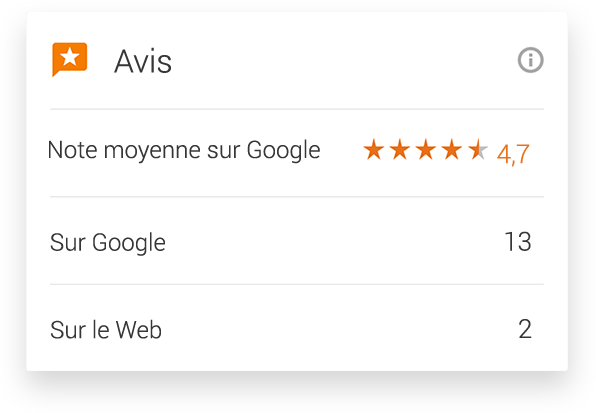596x413 pixels.
Task: Click the divider above the Sur Google row
Action: pyautogui.click(x=297, y=197)
